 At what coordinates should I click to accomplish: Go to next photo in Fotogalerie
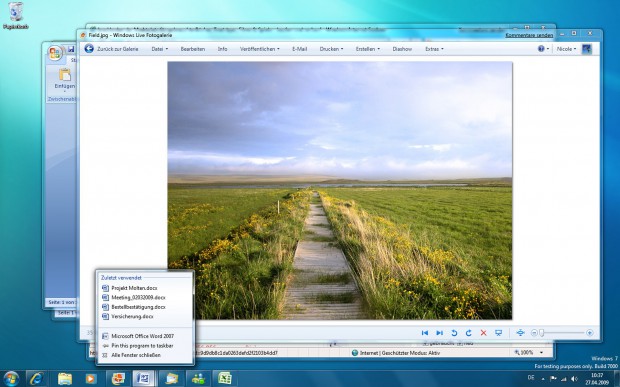coord(439,333)
